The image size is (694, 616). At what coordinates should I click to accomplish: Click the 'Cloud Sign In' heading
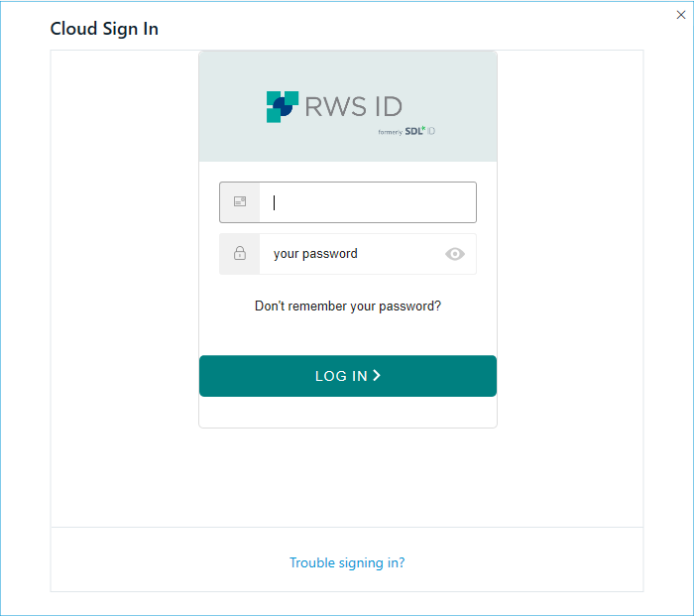click(x=104, y=29)
